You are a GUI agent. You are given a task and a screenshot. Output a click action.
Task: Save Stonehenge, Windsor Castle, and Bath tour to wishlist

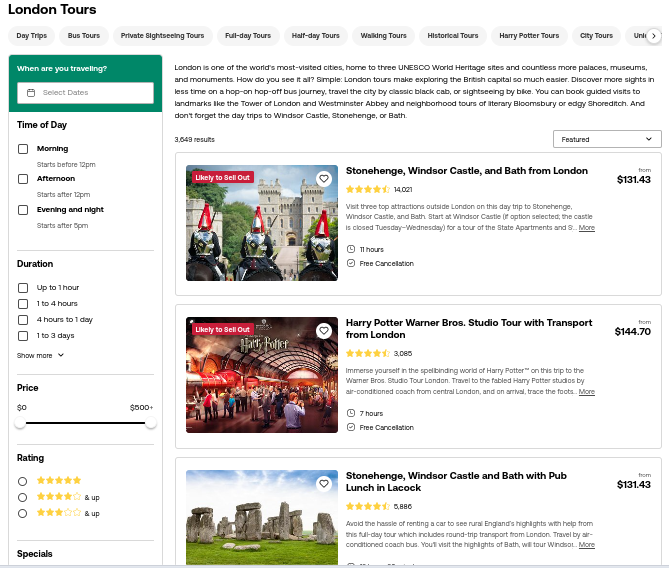tap(324, 179)
